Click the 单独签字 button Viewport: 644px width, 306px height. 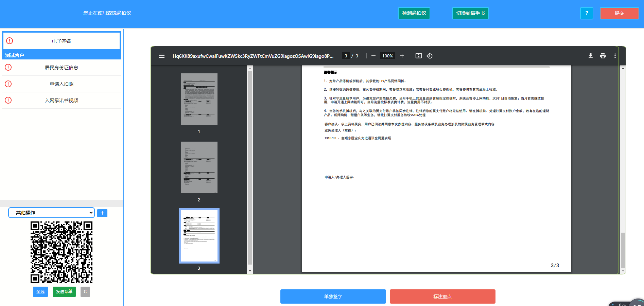[333, 296]
